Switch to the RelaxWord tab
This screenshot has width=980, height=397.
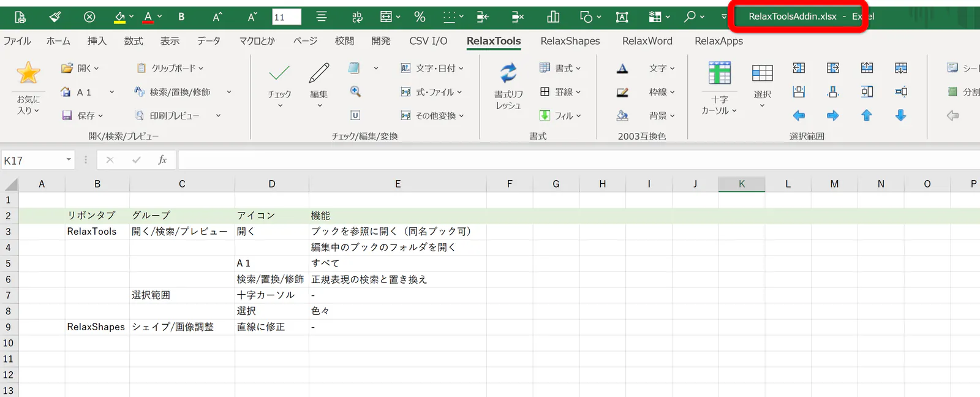pos(647,41)
